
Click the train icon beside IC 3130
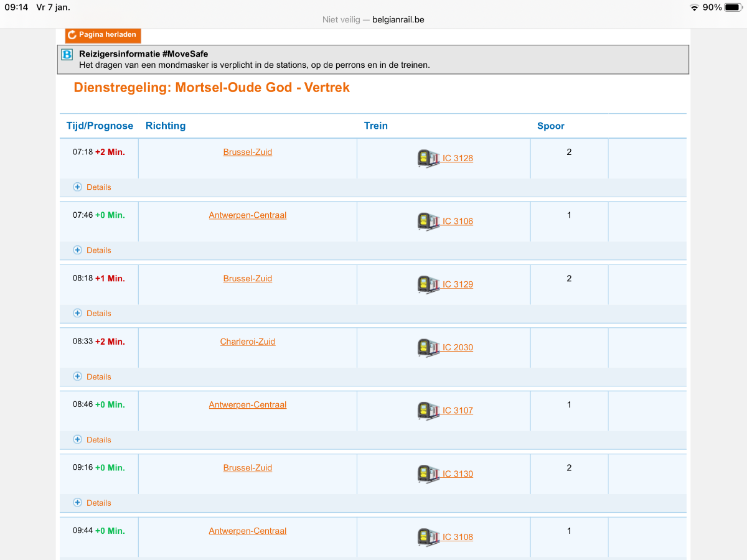tap(428, 474)
